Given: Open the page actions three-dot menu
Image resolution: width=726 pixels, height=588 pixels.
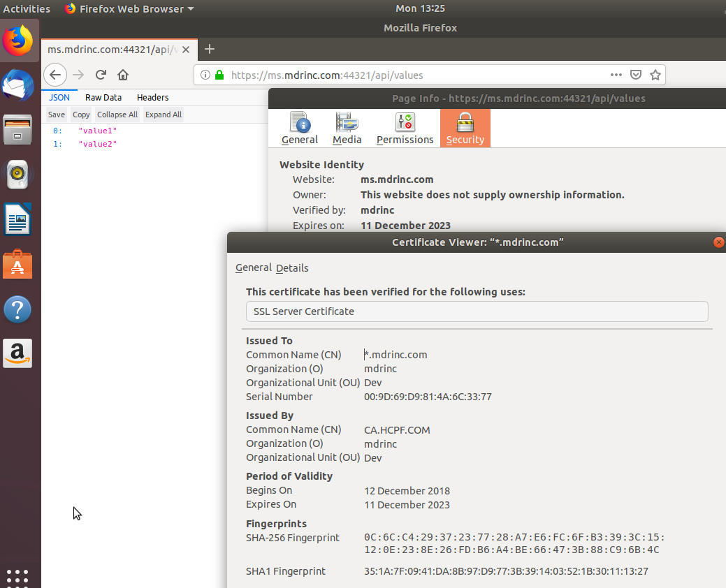Looking at the screenshot, I should point(616,75).
